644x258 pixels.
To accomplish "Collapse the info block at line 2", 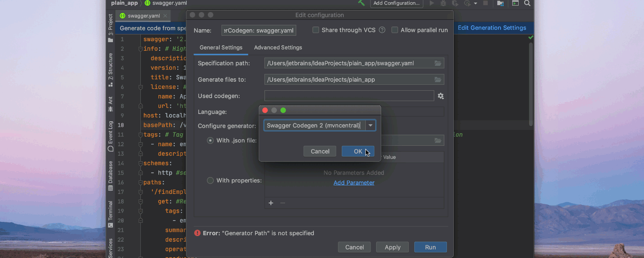I will click(x=140, y=49).
